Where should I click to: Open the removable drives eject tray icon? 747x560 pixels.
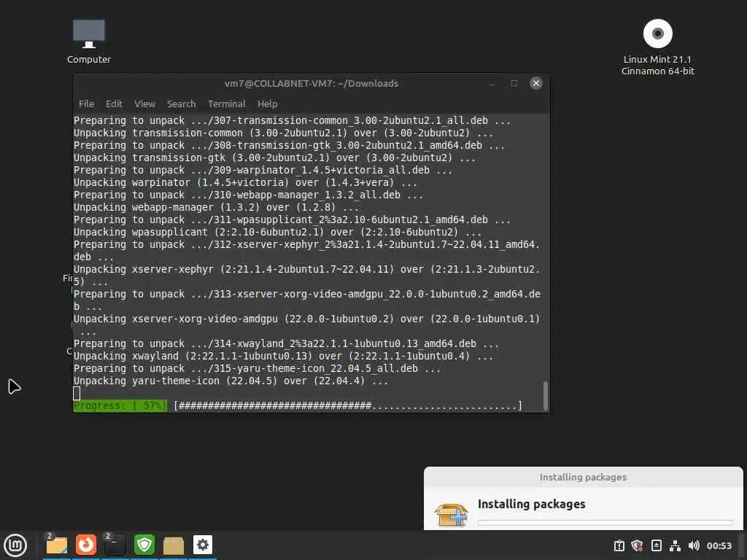point(657,545)
